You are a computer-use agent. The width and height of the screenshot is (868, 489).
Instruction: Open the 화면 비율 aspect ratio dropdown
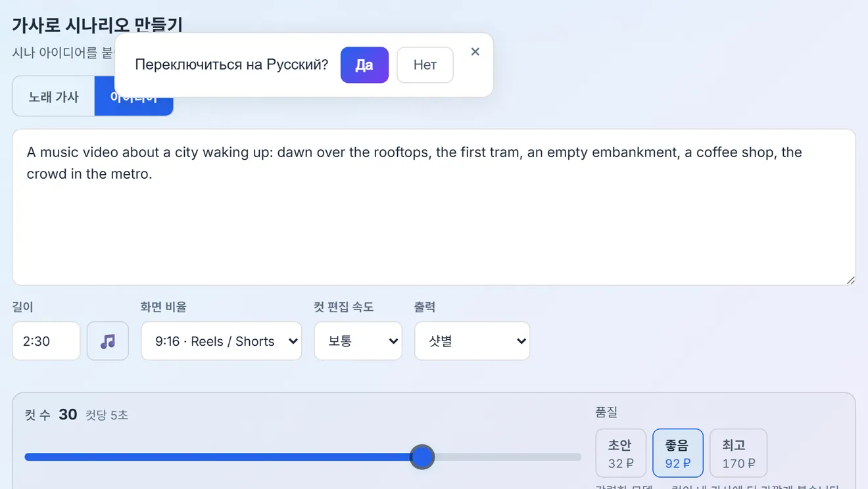(222, 341)
